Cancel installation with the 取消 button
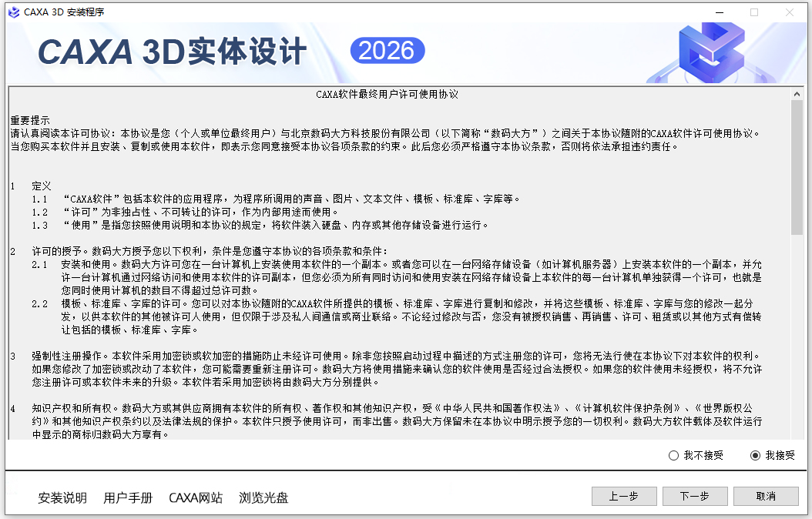The height and width of the screenshot is (519, 812). pyautogui.click(x=766, y=496)
